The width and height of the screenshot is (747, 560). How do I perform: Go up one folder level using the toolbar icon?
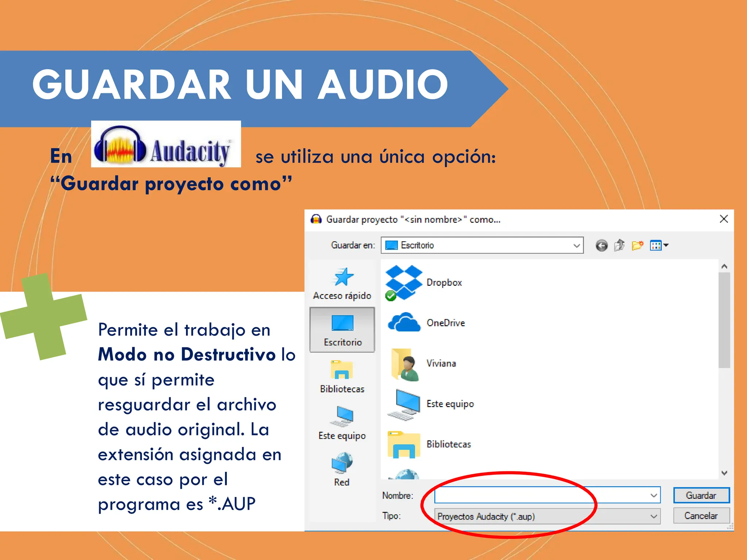(x=619, y=245)
